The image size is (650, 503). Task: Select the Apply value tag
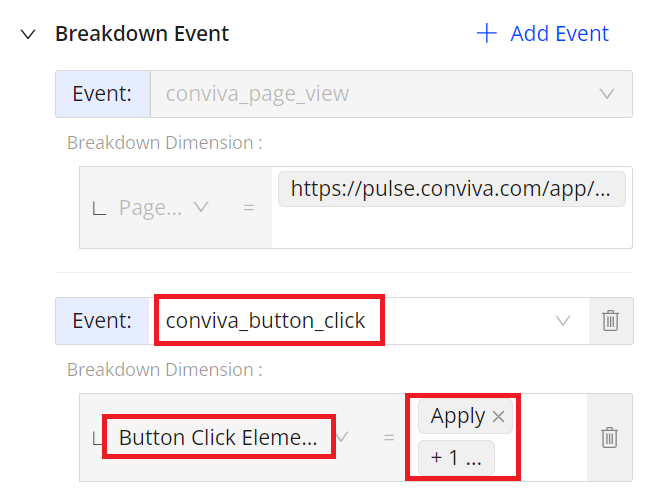tap(458, 416)
